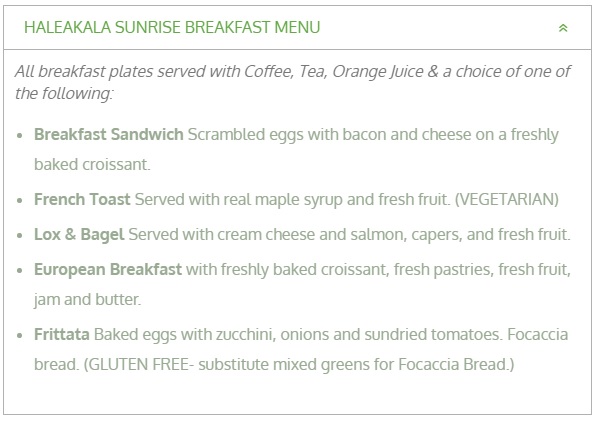Click the bullet point beside European Breakfast
Image resolution: width=598 pixels, height=423 pixels.
point(20,270)
